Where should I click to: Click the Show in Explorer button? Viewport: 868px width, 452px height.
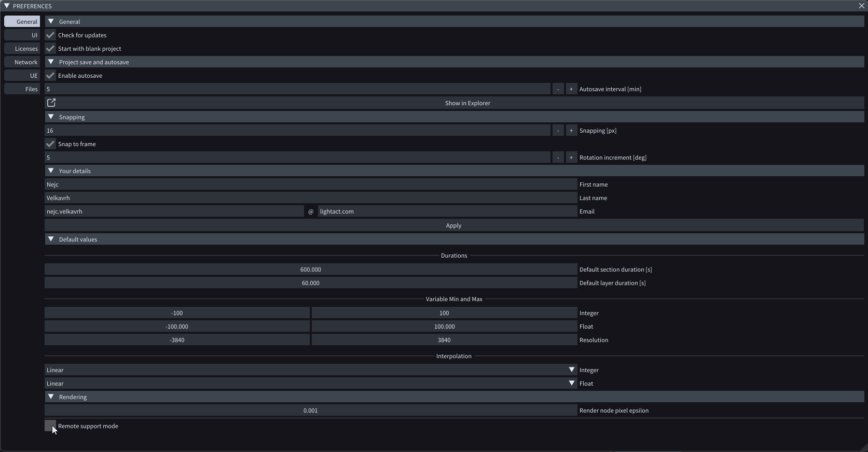[x=467, y=103]
